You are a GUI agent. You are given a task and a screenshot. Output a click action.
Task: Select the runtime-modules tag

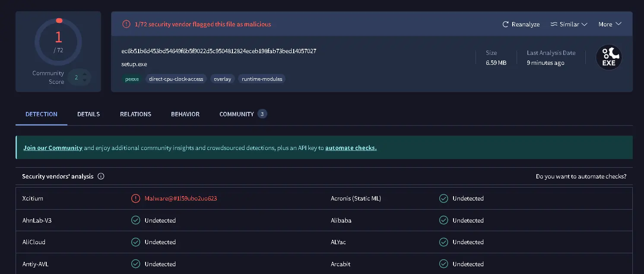tap(262, 79)
